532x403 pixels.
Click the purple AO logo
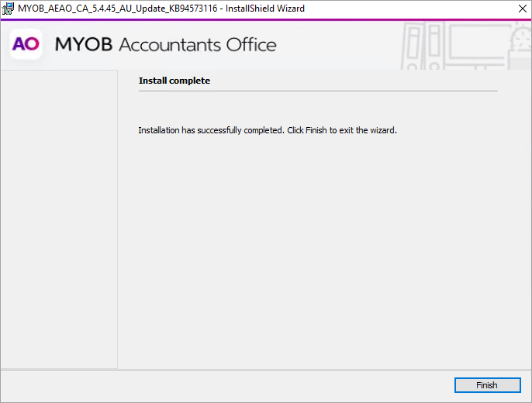26,44
